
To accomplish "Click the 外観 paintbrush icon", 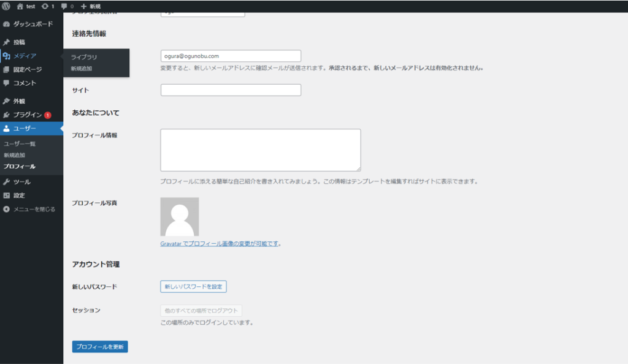I will point(6,101).
